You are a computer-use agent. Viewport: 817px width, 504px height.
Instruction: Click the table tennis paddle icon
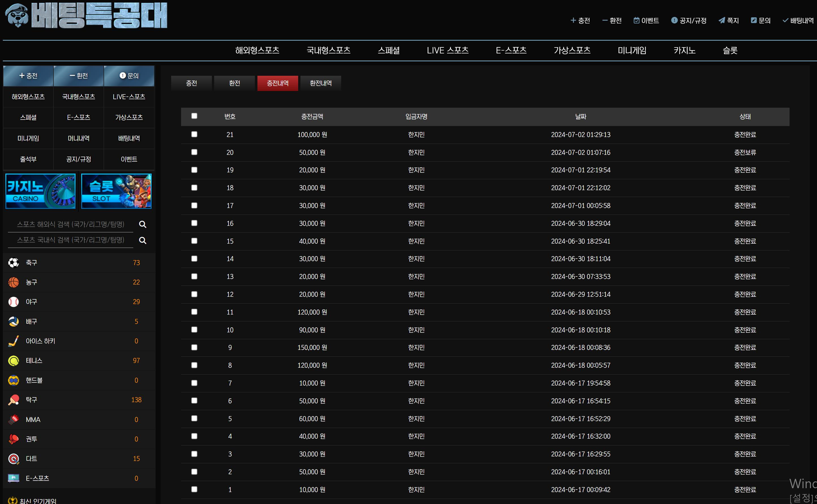14,400
